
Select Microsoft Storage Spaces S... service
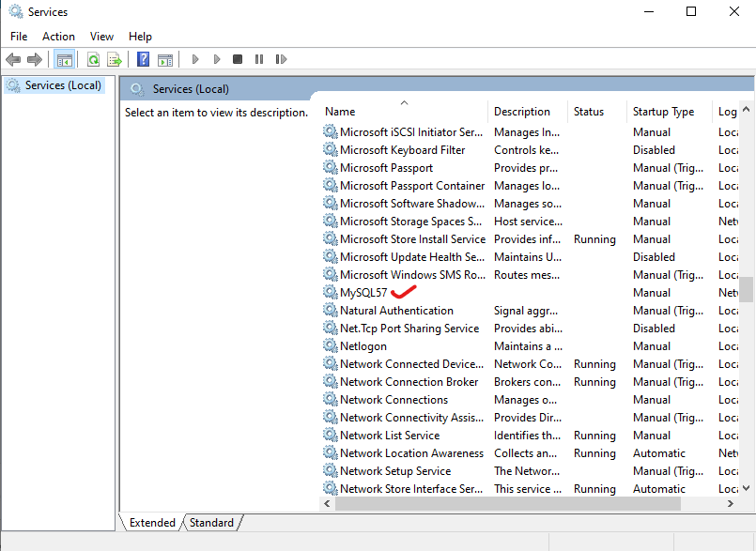point(410,222)
